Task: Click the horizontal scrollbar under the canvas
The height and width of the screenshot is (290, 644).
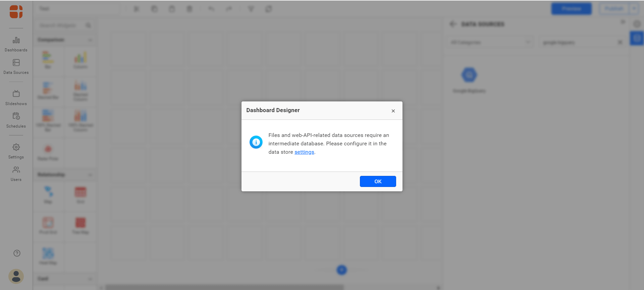Action: [x=224, y=287]
